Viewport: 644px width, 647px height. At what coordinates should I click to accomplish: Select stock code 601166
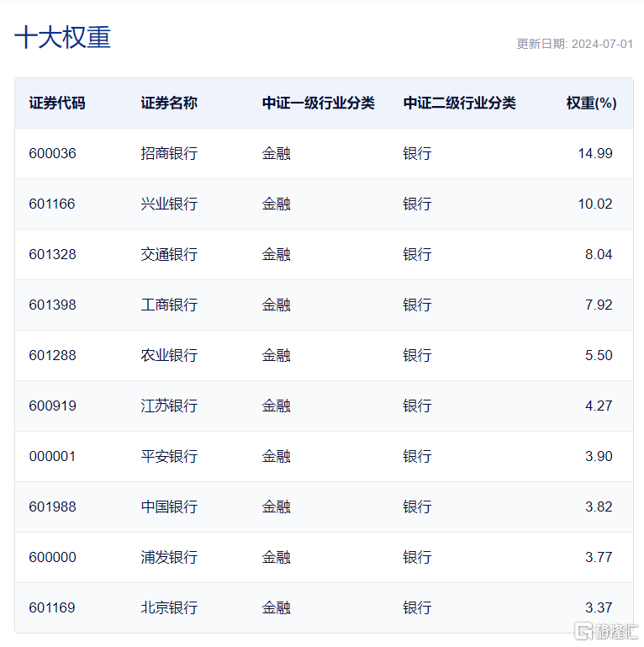coord(52,204)
